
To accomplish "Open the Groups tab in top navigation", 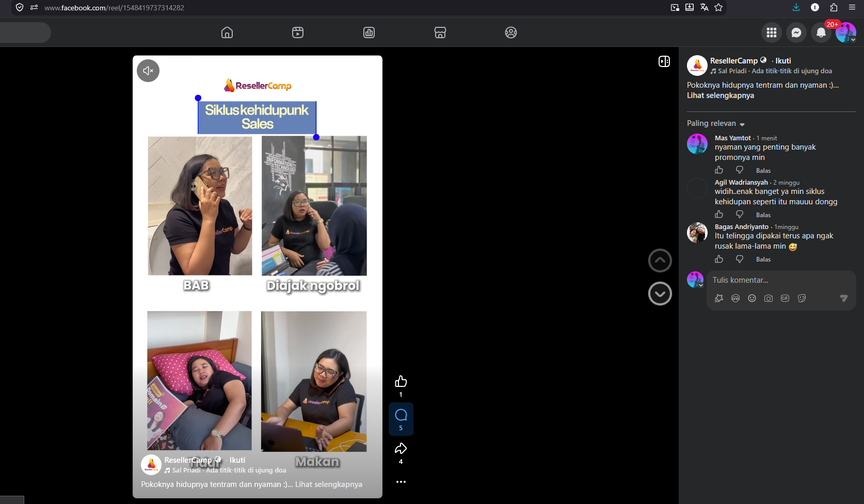I will point(511,32).
